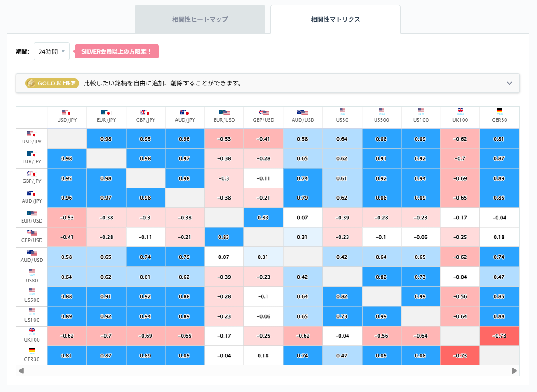Click the AUD/USD flag icon above its column
The image size is (537, 392).
(303, 112)
